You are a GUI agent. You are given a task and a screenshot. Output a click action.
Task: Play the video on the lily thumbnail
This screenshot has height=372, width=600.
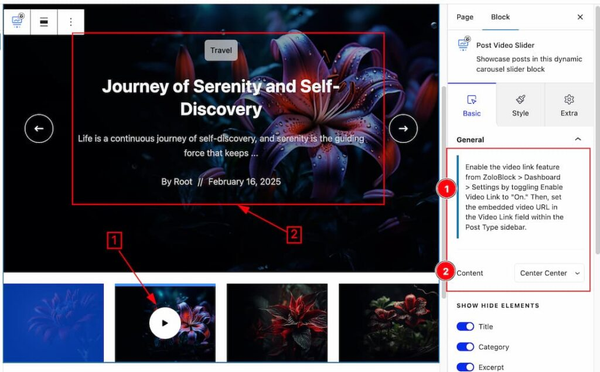[x=165, y=323]
